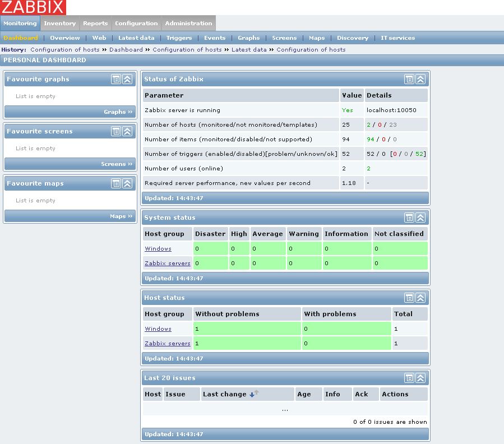Open the IT services submenu item
The image size is (504, 444).
point(398,38)
